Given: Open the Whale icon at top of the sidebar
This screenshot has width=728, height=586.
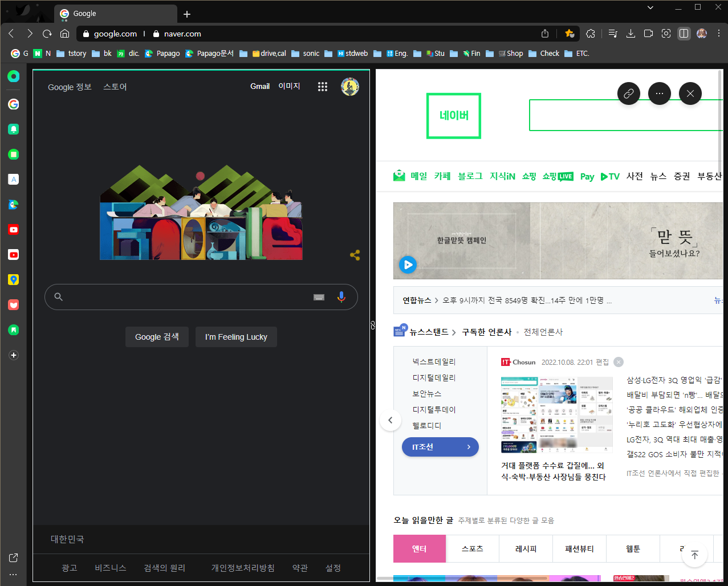Looking at the screenshot, I should coord(14,76).
